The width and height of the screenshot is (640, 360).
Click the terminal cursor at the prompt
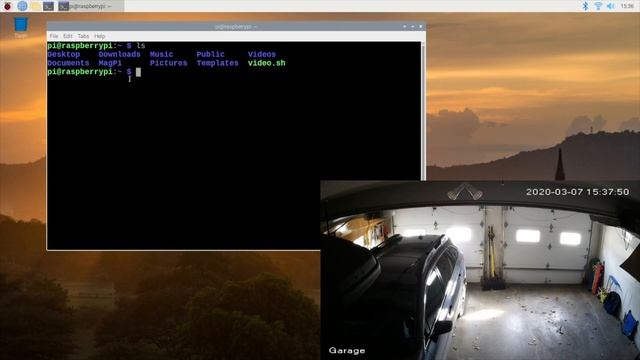[x=138, y=72]
